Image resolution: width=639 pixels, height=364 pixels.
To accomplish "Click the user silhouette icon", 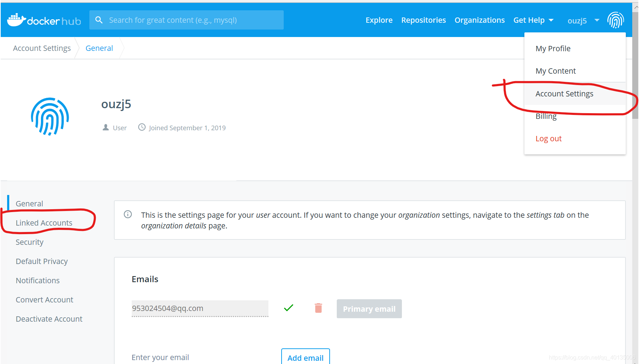I will coord(106,127).
